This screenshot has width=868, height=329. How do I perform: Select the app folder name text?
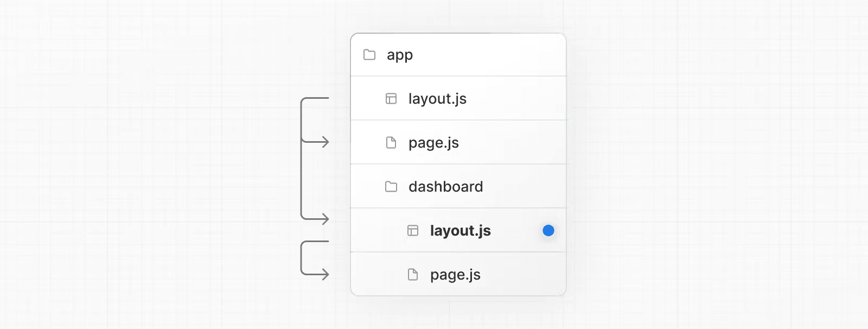pos(400,55)
